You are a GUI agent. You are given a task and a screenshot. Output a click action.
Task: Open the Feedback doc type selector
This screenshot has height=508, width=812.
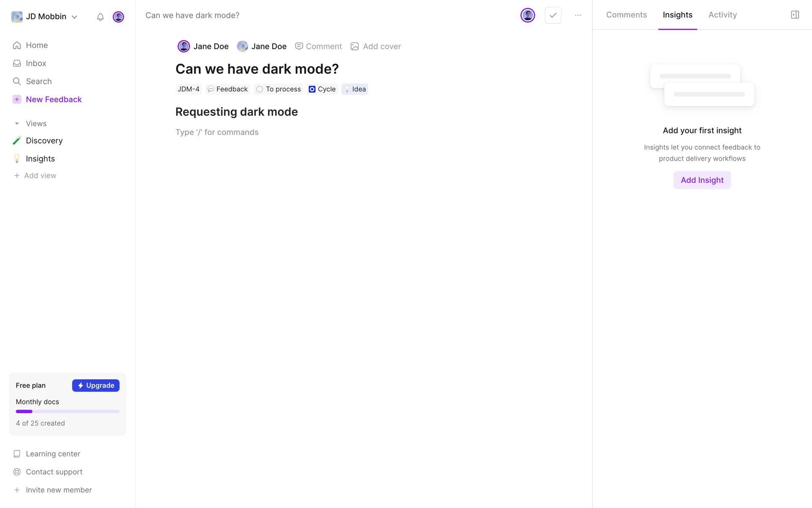[x=228, y=89]
